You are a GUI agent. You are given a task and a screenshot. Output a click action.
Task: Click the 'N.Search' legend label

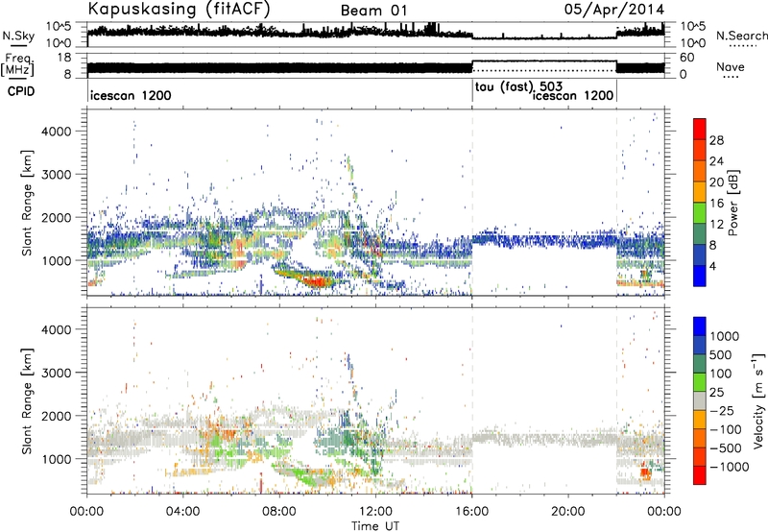[741, 36]
